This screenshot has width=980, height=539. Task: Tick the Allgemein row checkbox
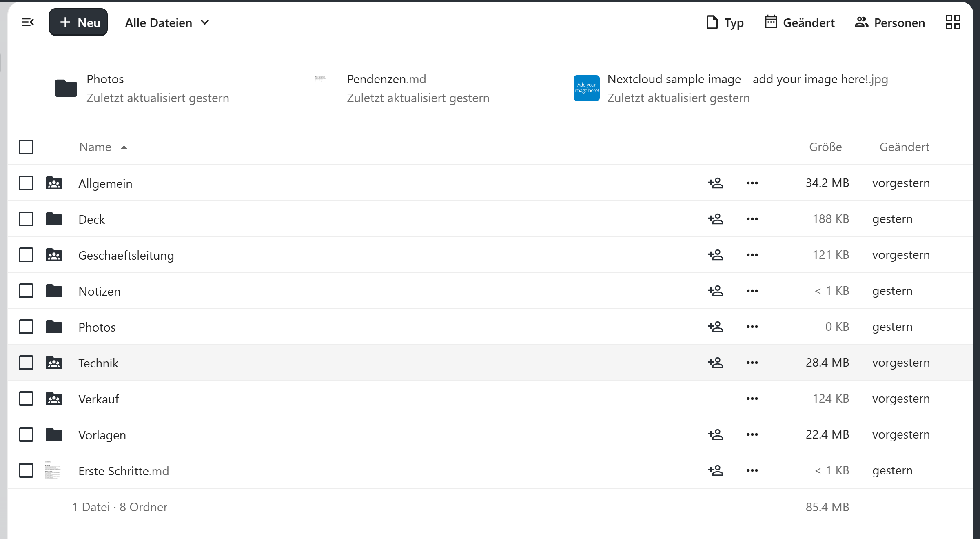(x=26, y=183)
